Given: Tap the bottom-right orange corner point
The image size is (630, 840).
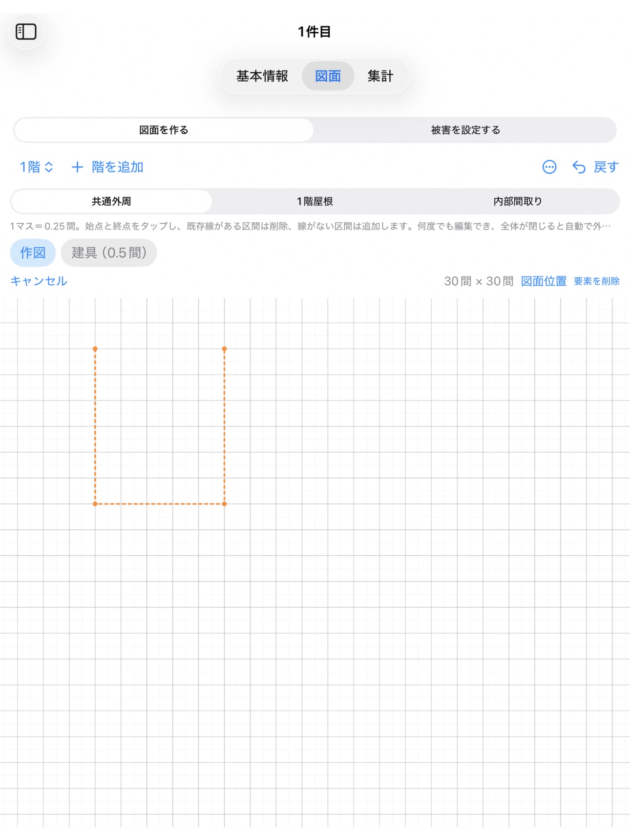Looking at the screenshot, I should 224,504.
